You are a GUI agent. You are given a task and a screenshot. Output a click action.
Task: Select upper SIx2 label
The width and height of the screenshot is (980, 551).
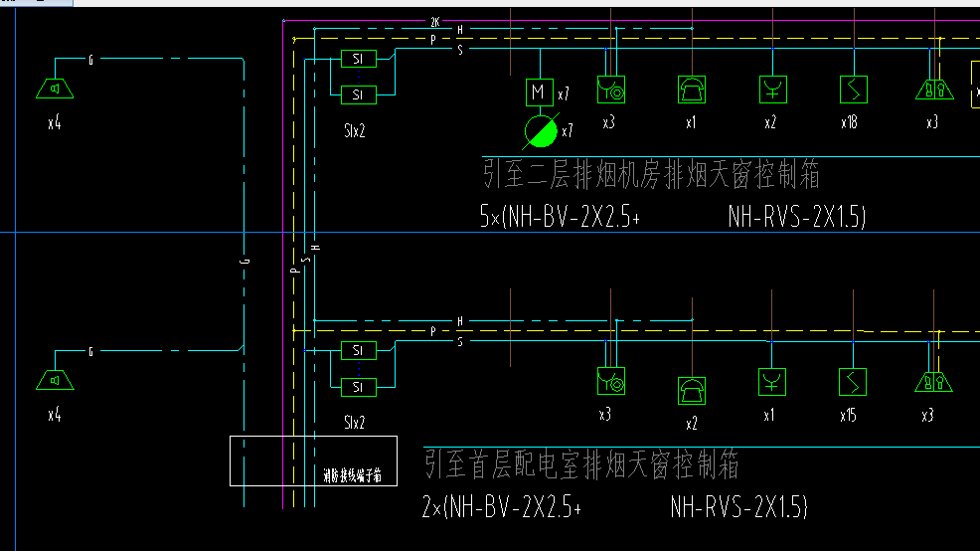click(x=355, y=130)
